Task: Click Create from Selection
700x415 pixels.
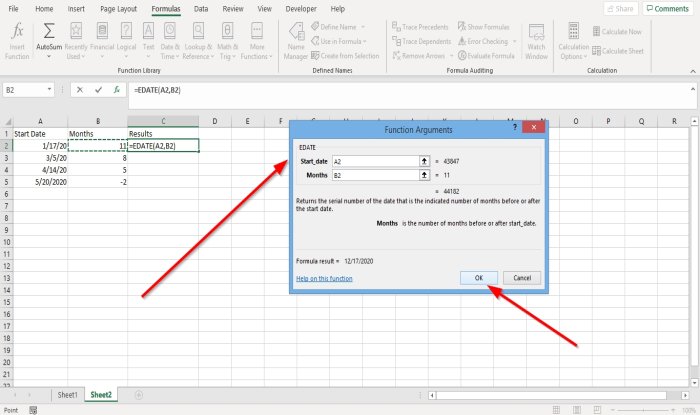Action: coord(345,56)
